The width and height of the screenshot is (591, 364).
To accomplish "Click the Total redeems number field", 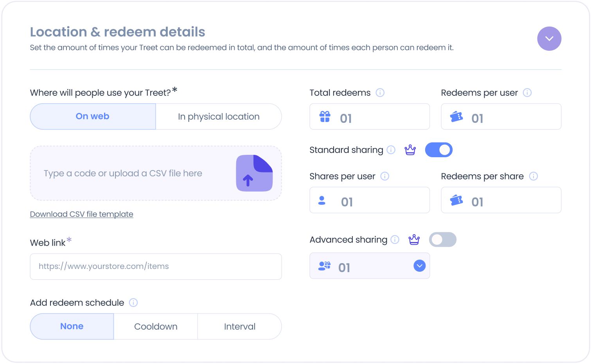I will 370,117.
